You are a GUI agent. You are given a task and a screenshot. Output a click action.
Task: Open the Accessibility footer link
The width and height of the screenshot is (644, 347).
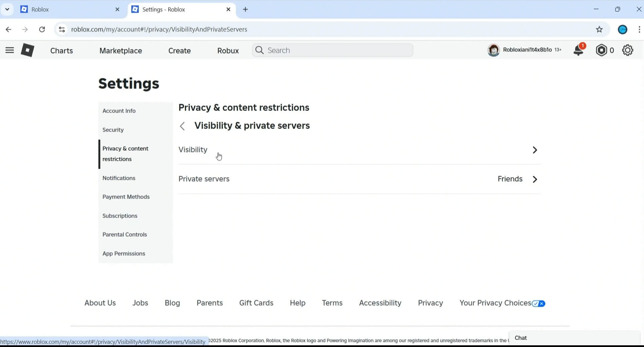380,303
